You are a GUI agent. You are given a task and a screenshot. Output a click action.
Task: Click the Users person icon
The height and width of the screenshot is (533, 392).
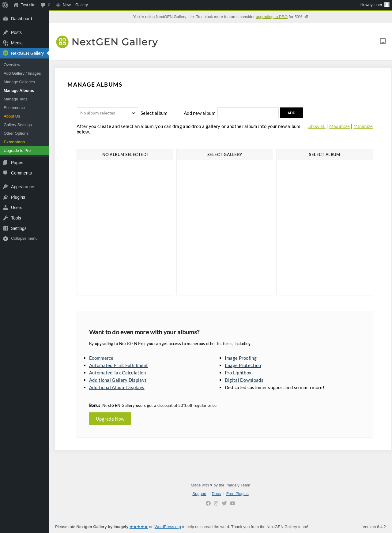point(6,208)
